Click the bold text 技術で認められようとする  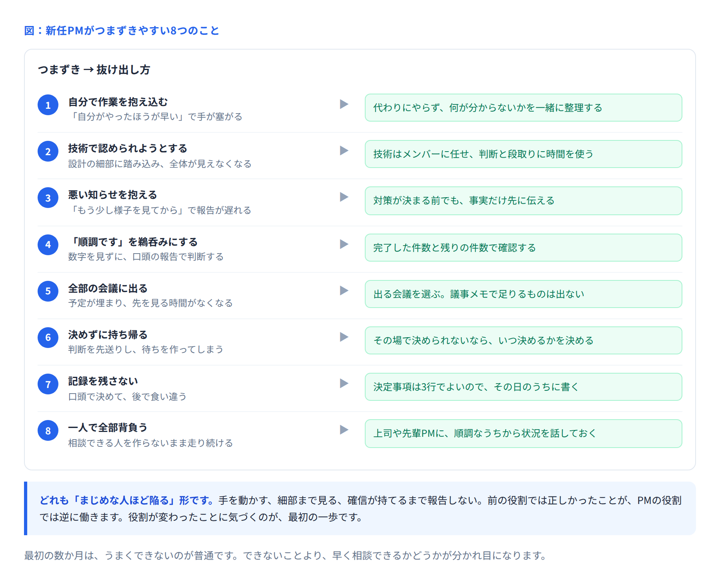click(128, 148)
